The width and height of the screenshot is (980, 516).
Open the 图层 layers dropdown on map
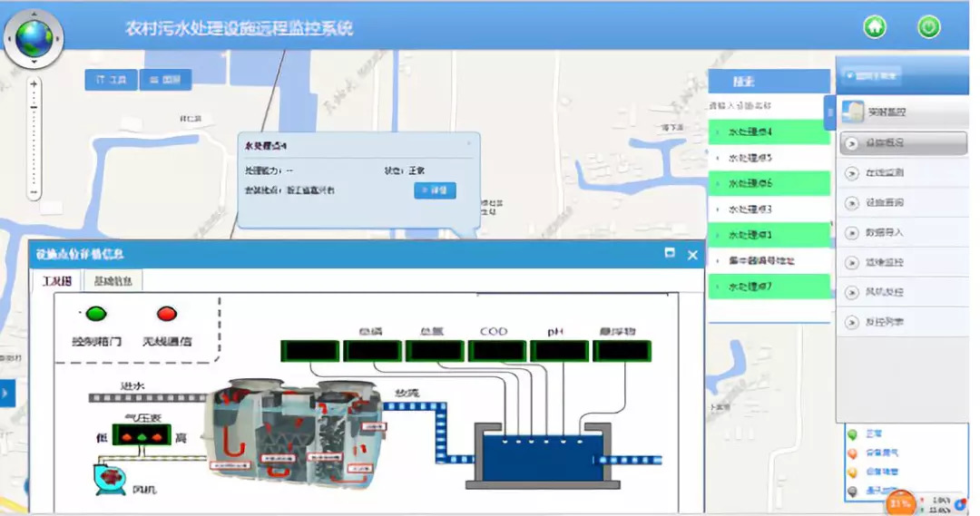tap(164, 80)
